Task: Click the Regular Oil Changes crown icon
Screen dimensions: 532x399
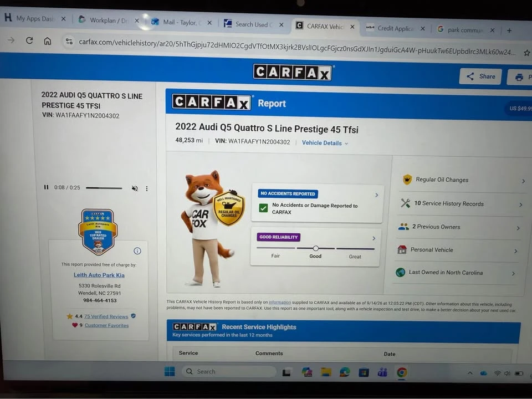Action: (407, 179)
